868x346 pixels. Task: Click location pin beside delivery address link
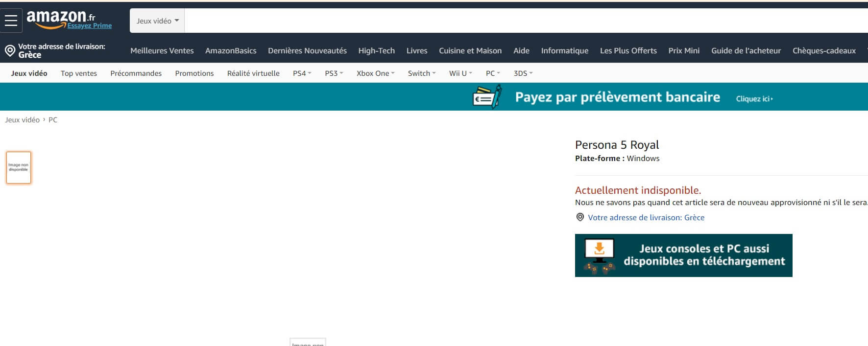tap(580, 217)
